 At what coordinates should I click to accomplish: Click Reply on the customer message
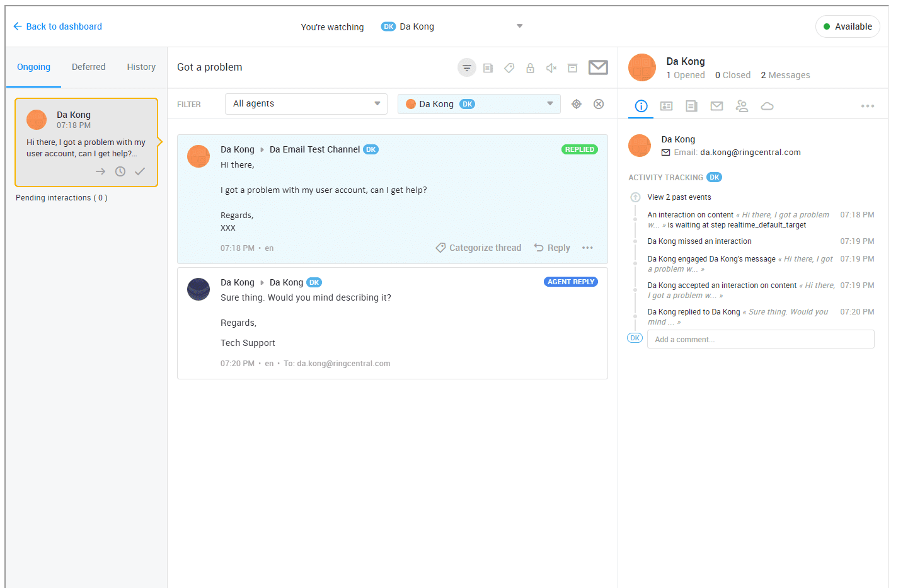click(552, 248)
